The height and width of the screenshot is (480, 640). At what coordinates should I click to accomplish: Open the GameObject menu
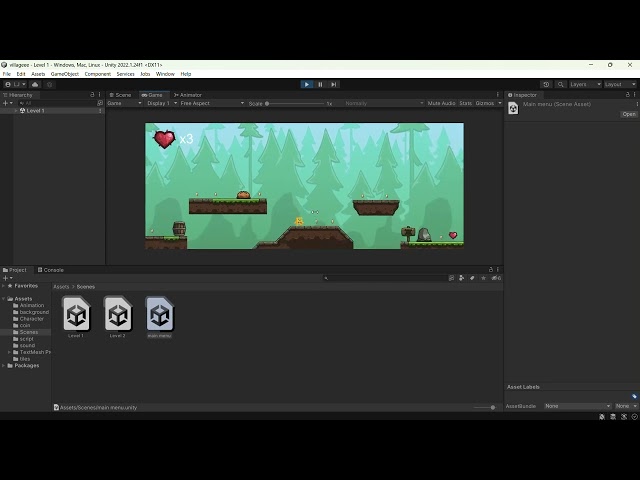64,74
